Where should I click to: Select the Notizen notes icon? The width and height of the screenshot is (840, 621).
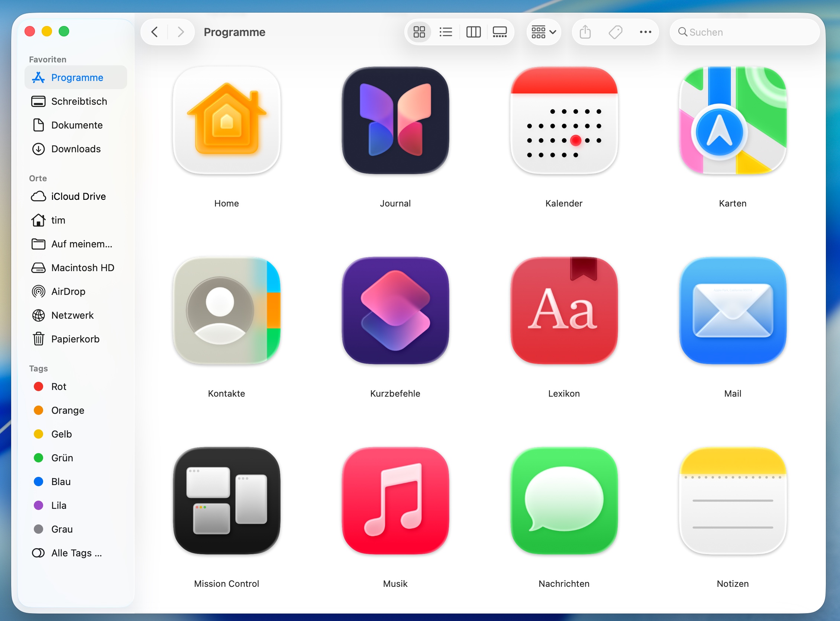(x=733, y=501)
